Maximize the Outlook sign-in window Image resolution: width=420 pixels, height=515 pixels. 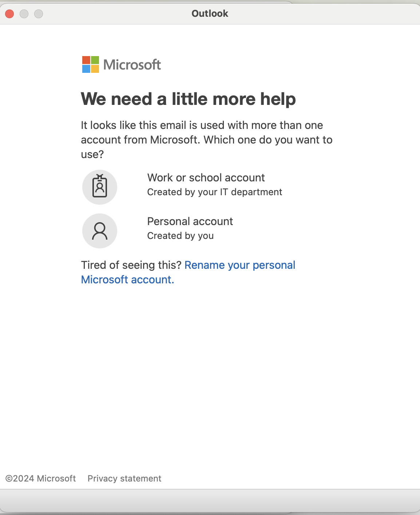coord(39,14)
